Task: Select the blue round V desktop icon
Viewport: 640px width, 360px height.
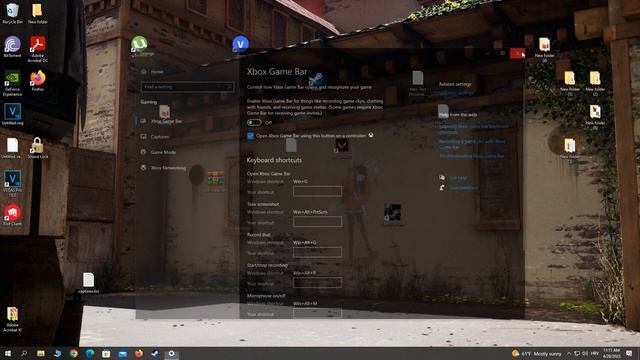Action: pos(240,43)
